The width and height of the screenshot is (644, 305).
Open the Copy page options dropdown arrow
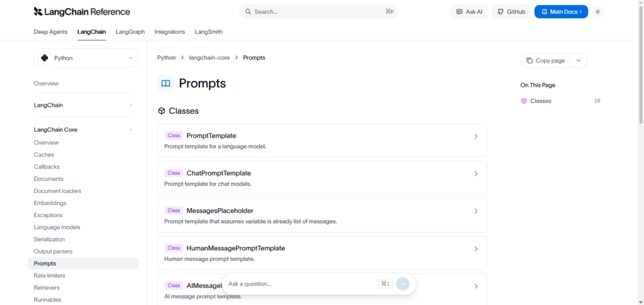coord(579,60)
